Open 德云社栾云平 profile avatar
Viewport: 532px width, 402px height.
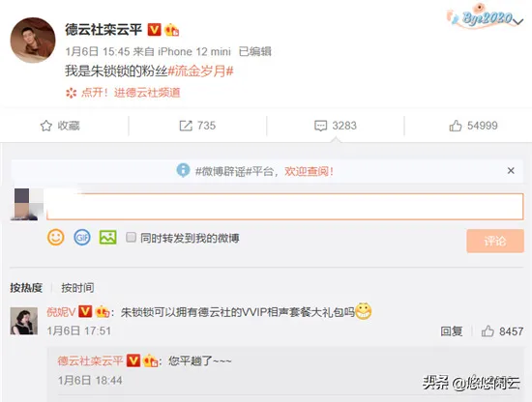[33, 41]
